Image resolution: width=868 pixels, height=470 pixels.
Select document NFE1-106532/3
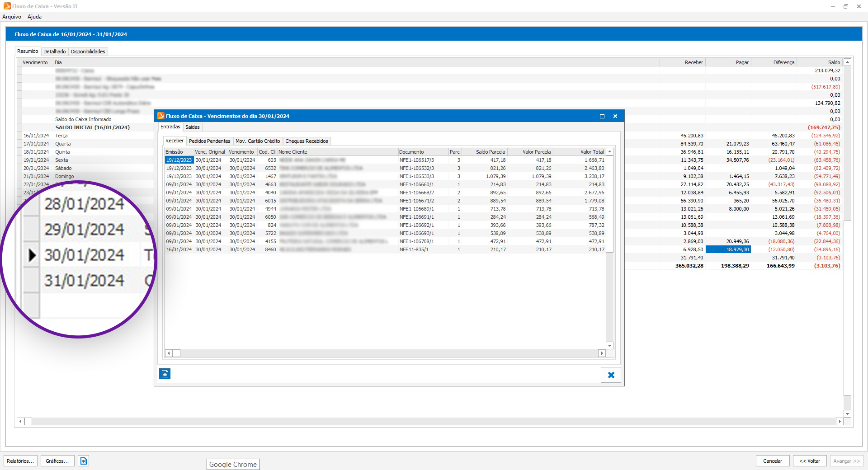pos(417,168)
